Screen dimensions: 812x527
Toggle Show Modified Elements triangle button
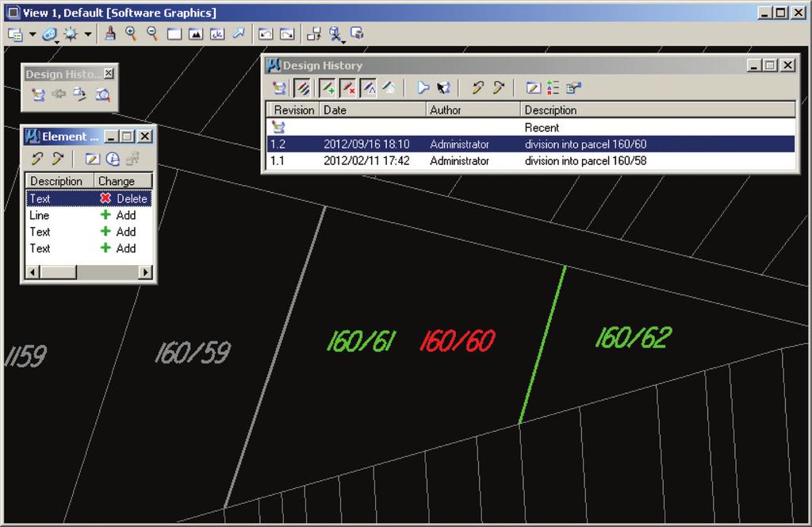(x=369, y=88)
